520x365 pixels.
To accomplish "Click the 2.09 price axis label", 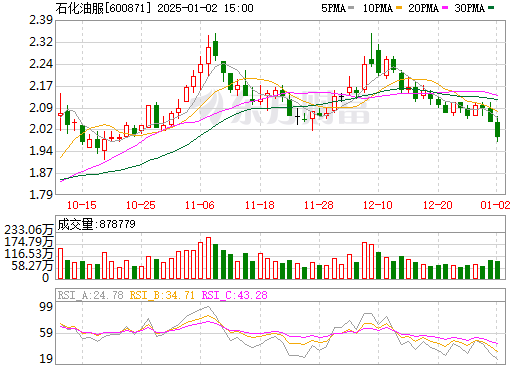I will tap(41, 107).
